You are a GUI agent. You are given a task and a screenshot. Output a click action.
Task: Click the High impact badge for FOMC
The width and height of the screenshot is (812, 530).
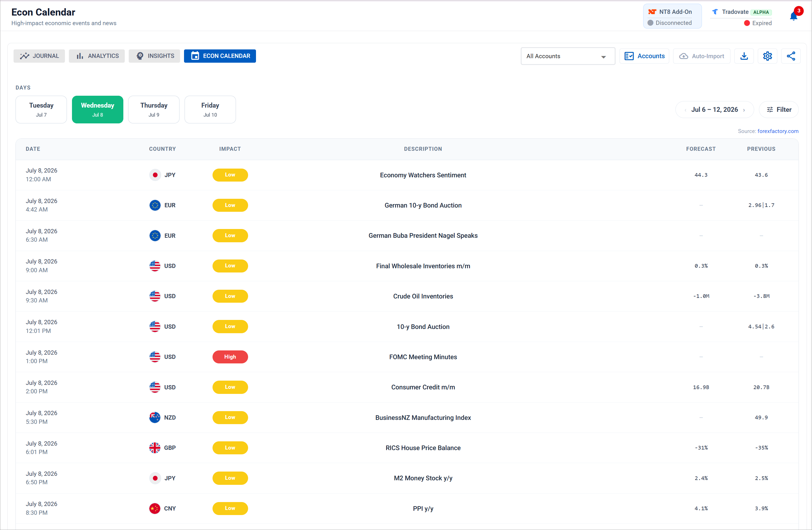[230, 357]
